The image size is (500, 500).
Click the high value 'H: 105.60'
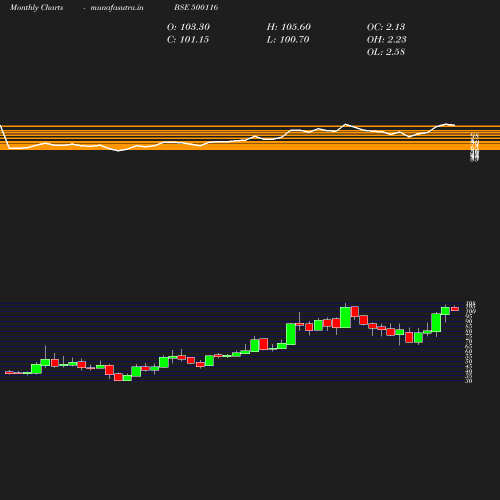tap(289, 27)
